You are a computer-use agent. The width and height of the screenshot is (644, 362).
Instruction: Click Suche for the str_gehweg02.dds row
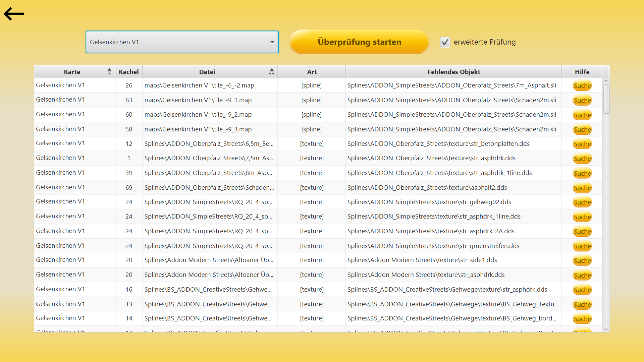(582, 202)
